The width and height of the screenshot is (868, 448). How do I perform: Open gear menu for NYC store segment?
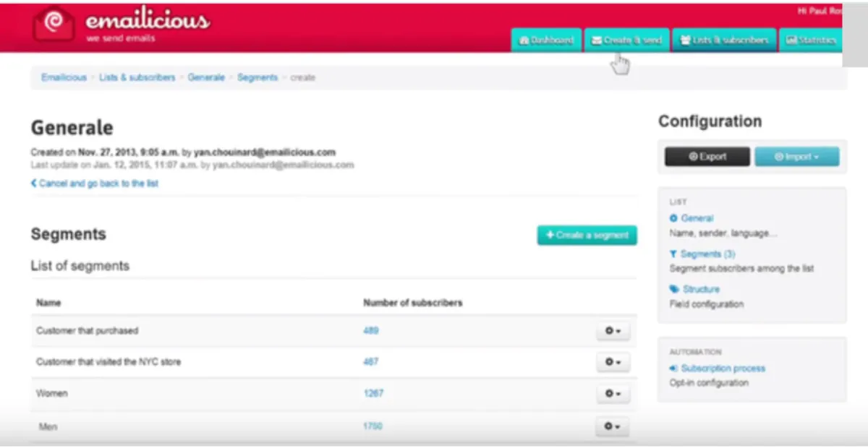(x=613, y=362)
